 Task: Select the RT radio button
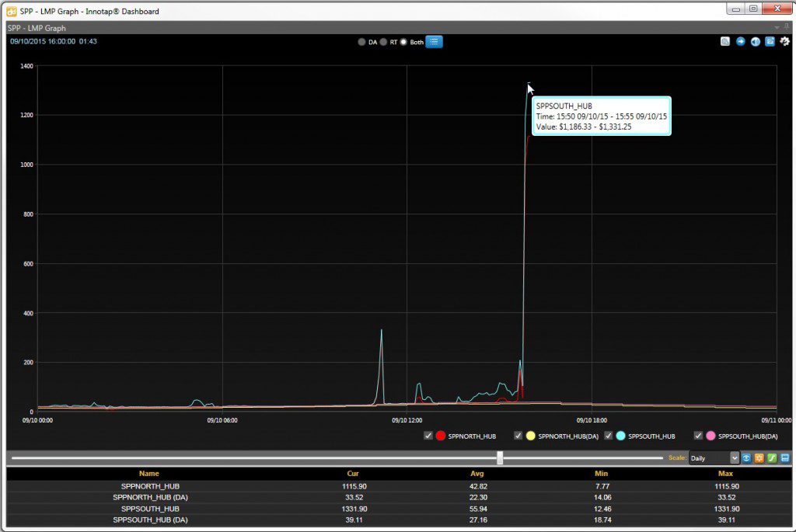click(x=383, y=42)
